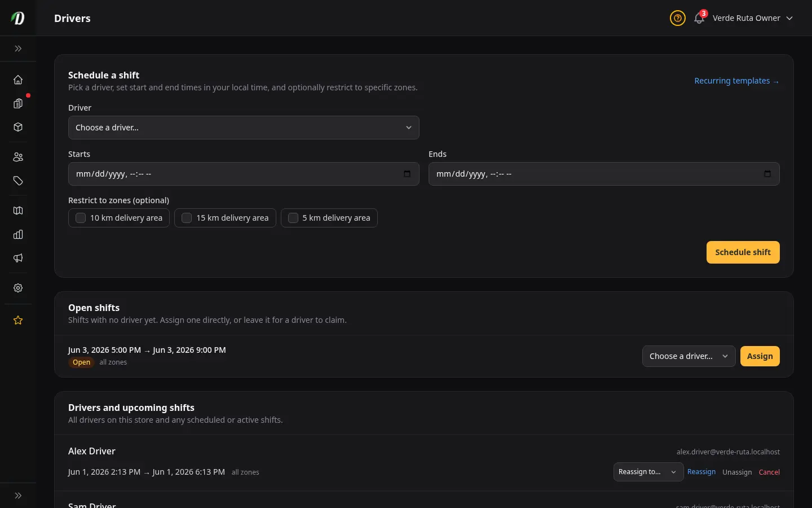
Task: Follow the Recurring templates link
Action: 736,81
